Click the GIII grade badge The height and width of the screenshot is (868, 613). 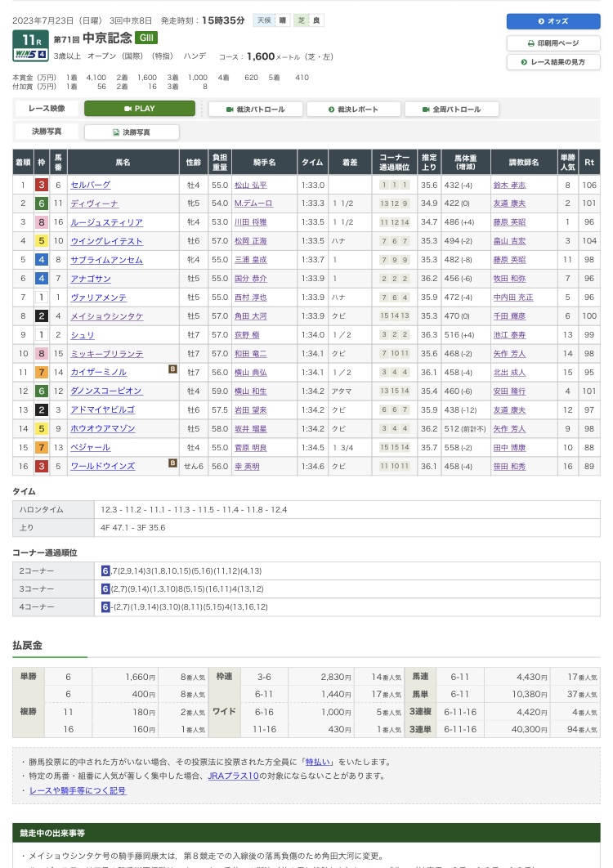(x=146, y=38)
